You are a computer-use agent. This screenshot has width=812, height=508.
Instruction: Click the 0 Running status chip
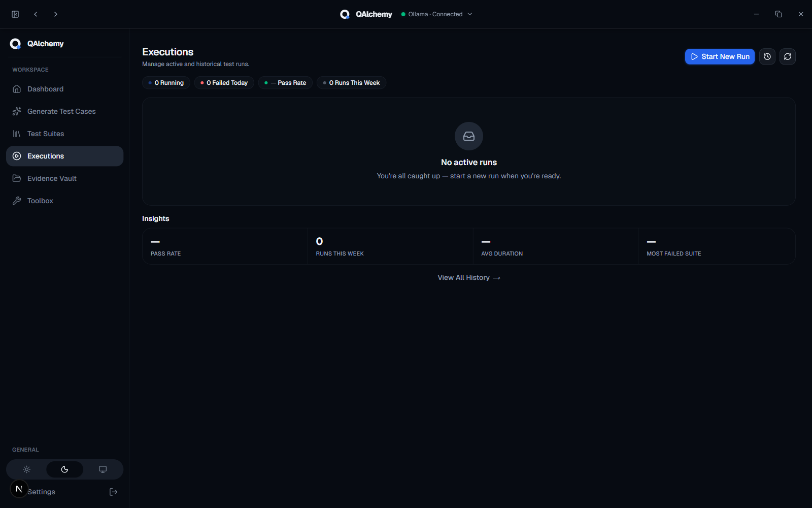click(x=166, y=83)
